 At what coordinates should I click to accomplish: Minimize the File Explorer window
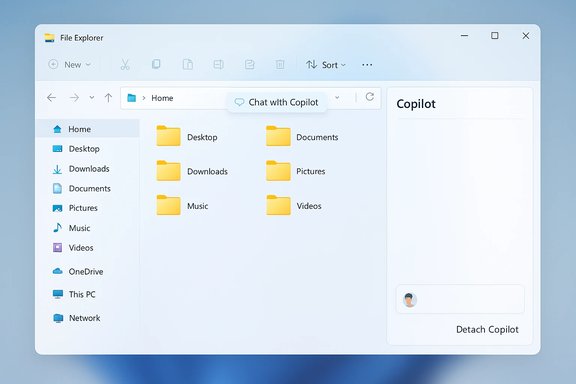click(464, 36)
